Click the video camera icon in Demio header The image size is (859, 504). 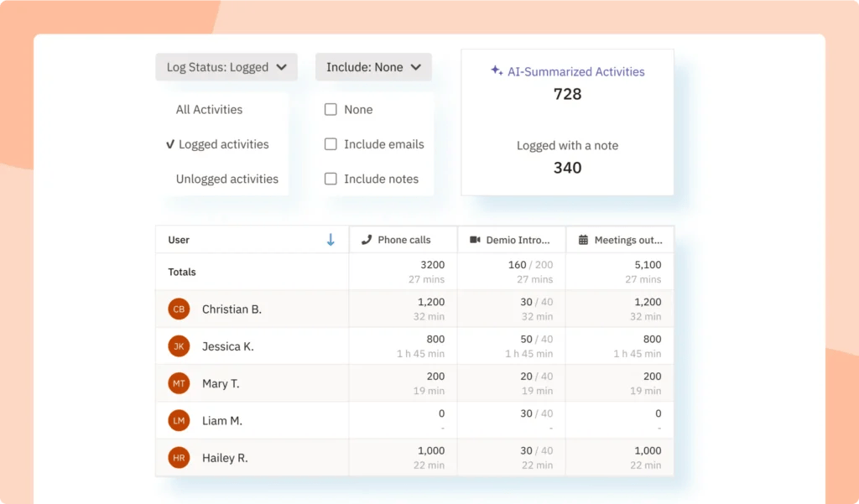tap(475, 239)
